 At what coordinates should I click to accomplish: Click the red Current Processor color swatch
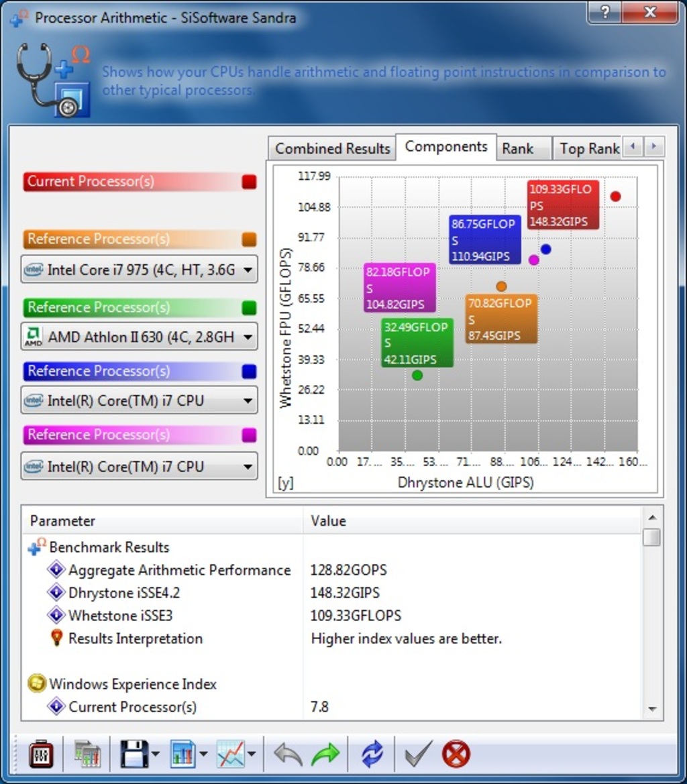coord(249,182)
